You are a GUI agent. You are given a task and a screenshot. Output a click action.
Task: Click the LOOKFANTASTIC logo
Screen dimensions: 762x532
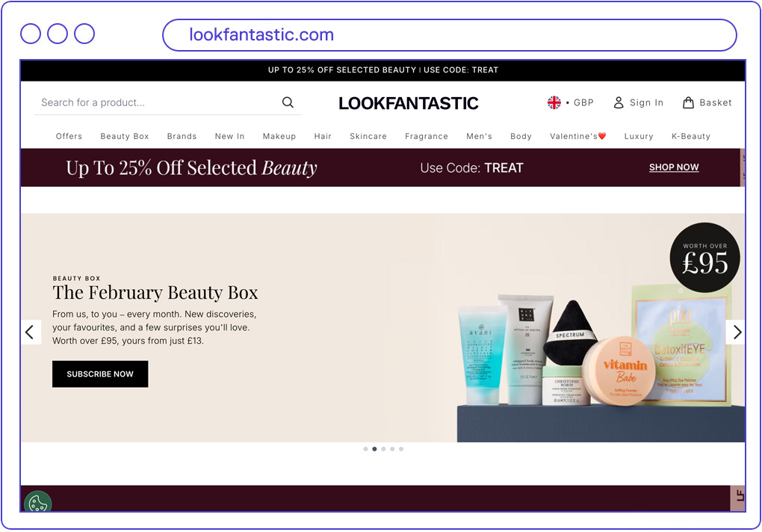(409, 103)
